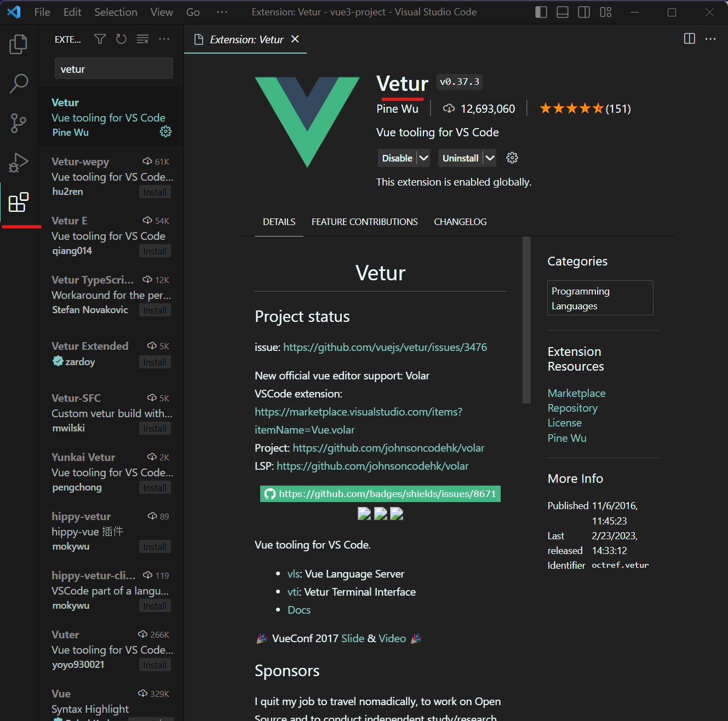Image resolution: width=728 pixels, height=721 pixels.
Task: Switch to the DETAILS tab
Action: 279,222
